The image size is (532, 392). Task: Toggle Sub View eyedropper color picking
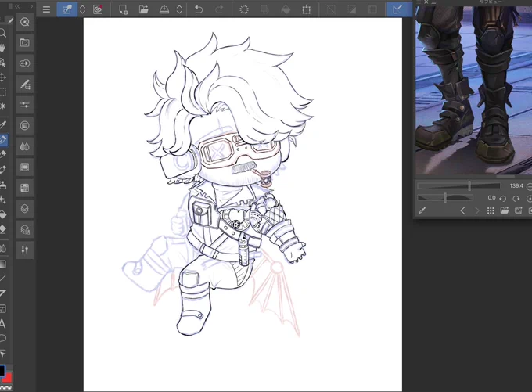pyautogui.click(x=422, y=210)
